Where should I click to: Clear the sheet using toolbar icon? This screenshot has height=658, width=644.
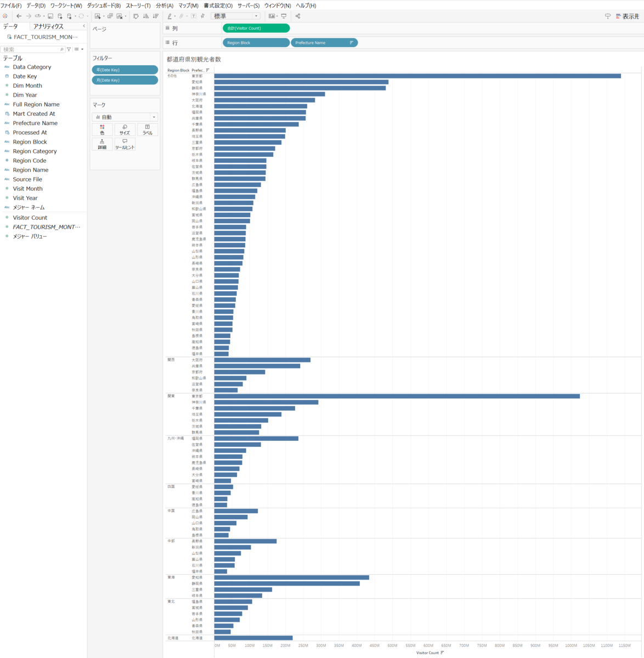pyautogui.click(x=120, y=16)
